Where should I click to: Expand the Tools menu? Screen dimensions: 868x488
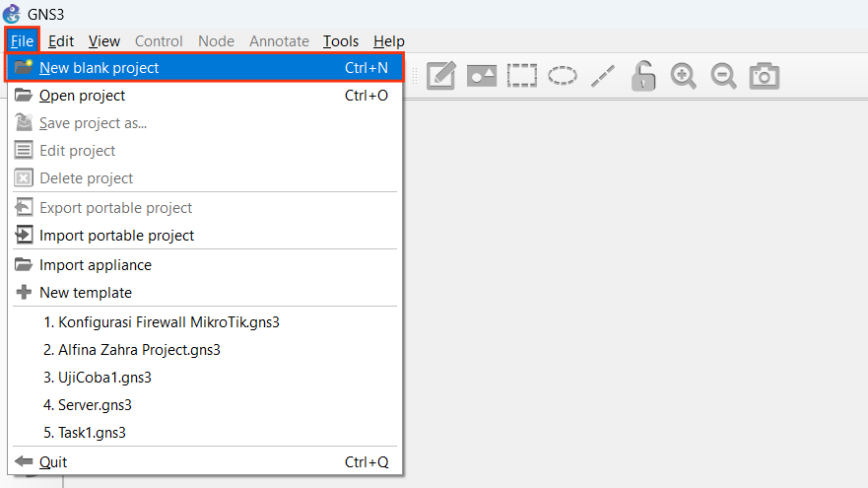pos(341,41)
